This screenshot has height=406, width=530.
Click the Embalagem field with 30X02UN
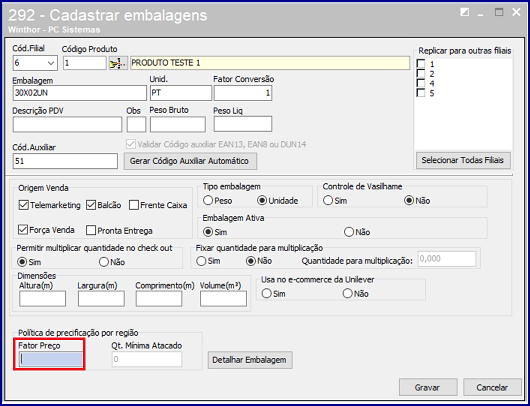[80, 93]
